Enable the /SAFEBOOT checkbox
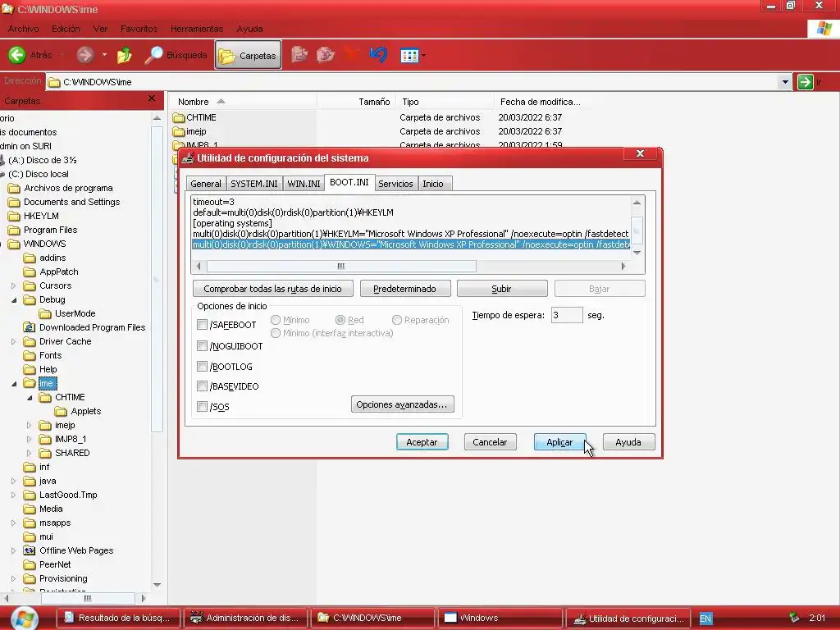Screen dimensions: 840x630 pos(202,325)
